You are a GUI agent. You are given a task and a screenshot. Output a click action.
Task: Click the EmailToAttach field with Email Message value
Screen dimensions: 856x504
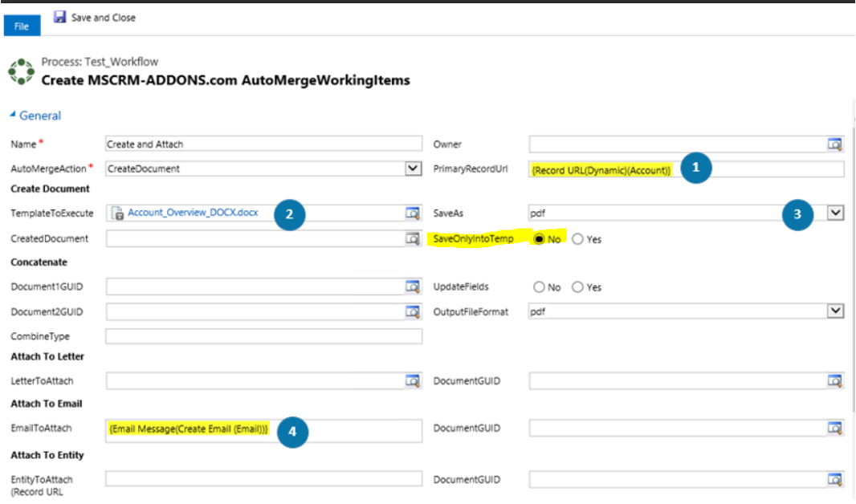[263, 430]
